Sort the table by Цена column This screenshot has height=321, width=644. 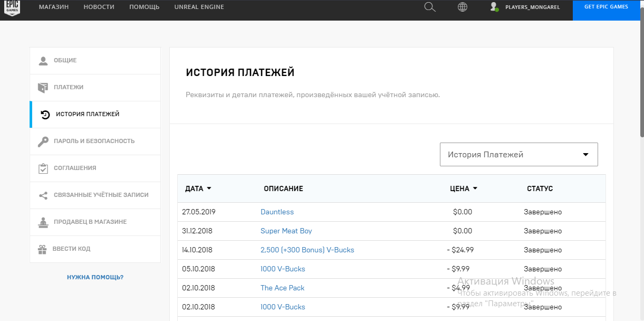464,188
